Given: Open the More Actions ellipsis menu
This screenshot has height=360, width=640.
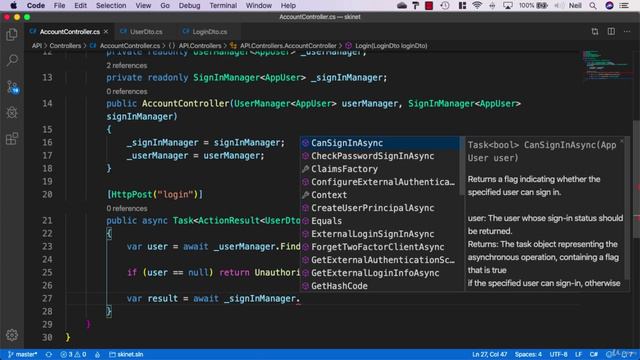Looking at the screenshot, I should tap(627, 31).
